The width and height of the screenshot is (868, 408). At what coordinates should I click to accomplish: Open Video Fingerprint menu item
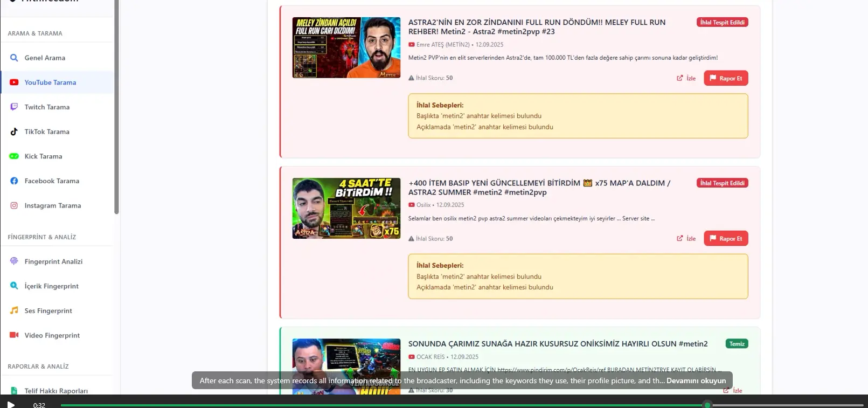point(52,335)
